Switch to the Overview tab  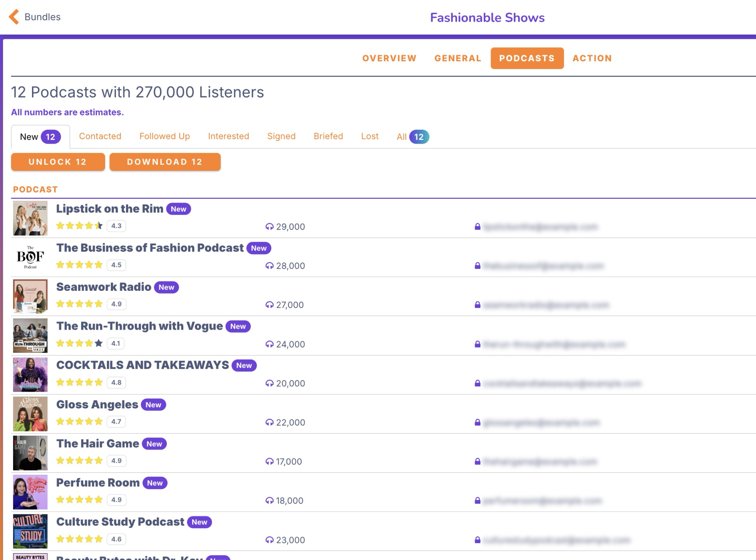pyautogui.click(x=389, y=58)
